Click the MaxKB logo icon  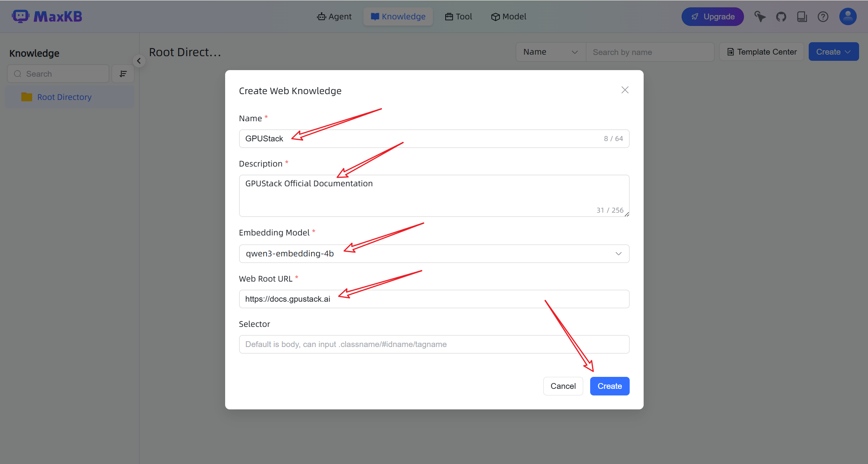(x=20, y=16)
